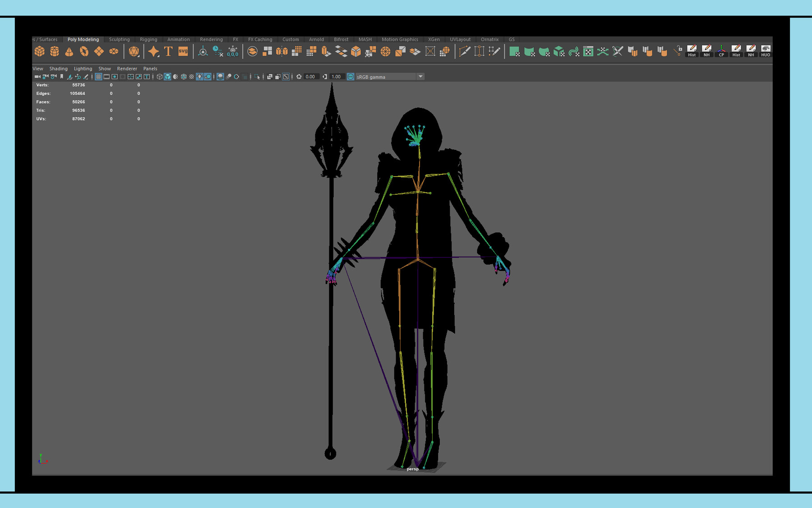
Task: Open the Shading menu
Action: [x=59, y=68]
